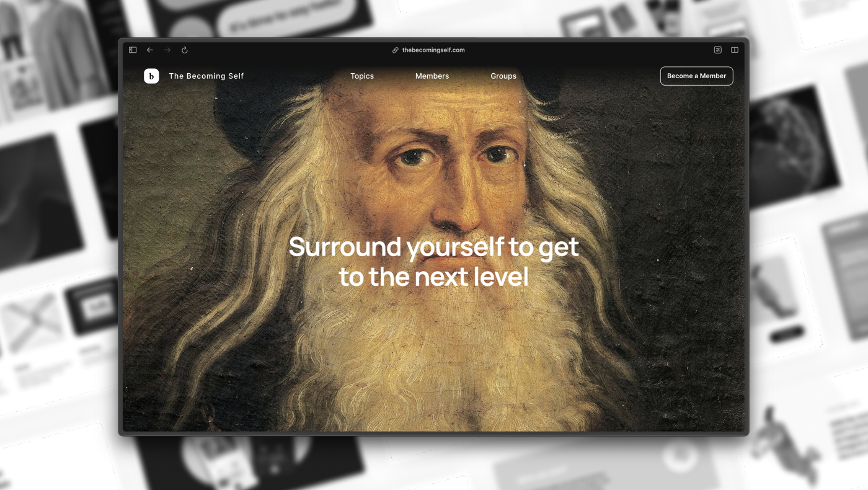Toggle the browser sidebar icon
The height and width of the screenshot is (490, 868).
tap(133, 50)
